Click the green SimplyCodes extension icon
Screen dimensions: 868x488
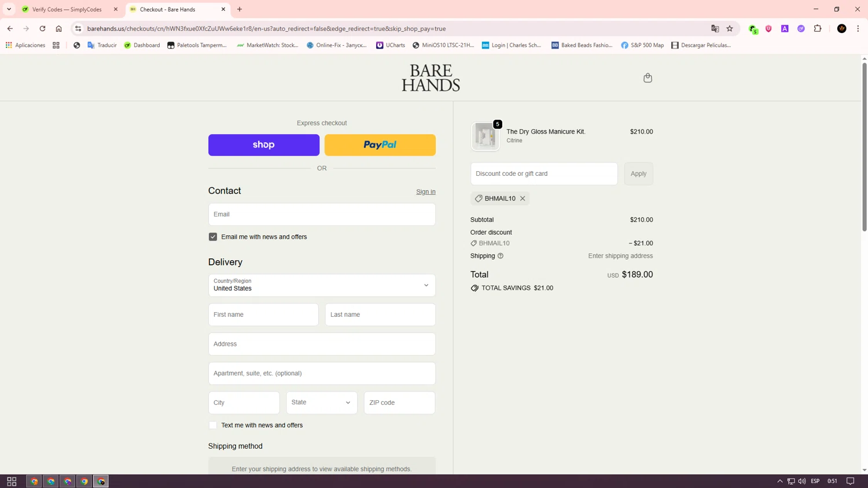[x=753, y=28]
